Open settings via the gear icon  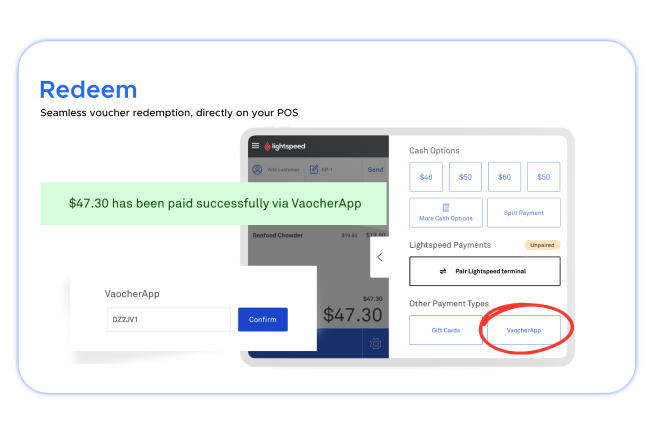[376, 344]
